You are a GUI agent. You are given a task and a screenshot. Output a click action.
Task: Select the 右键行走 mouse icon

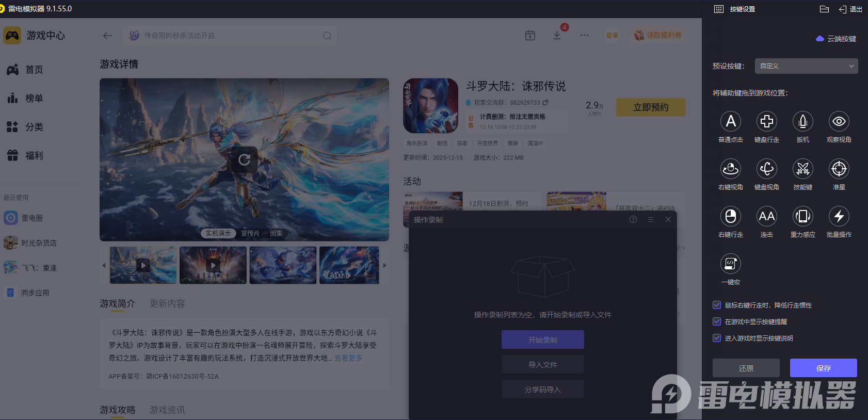(x=731, y=216)
